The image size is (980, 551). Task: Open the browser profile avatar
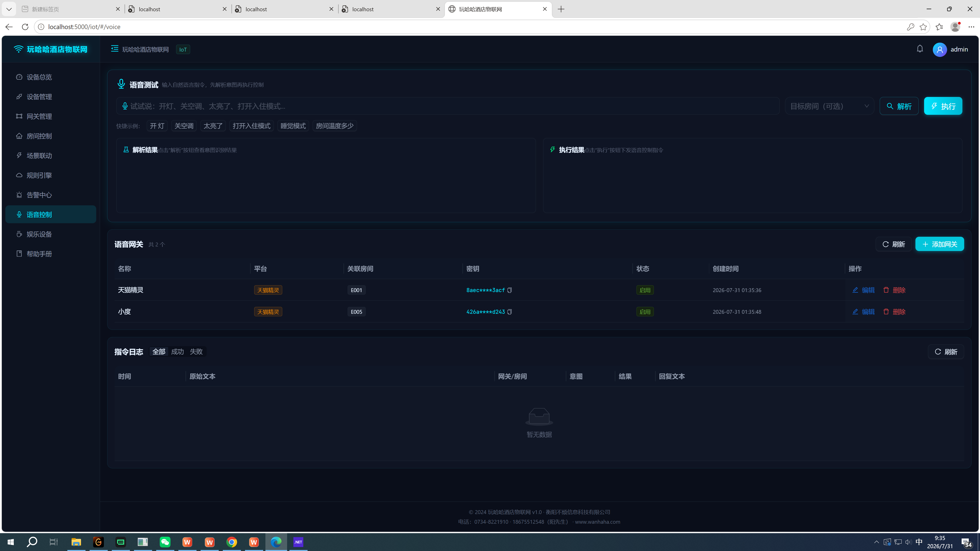pos(955,27)
